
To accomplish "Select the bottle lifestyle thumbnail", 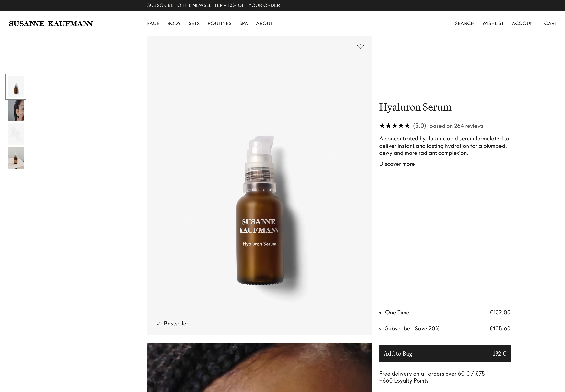I will click(16, 158).
